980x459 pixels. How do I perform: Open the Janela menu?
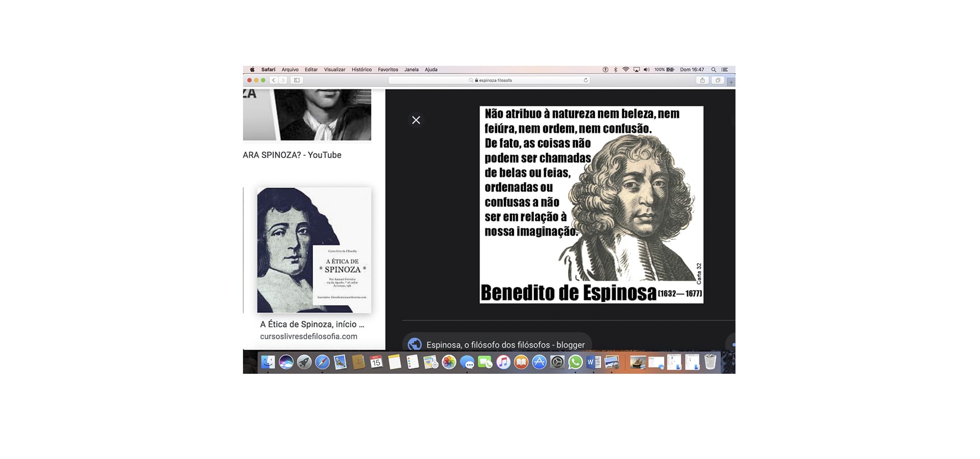pyautogui.click(x=411, y=69)
